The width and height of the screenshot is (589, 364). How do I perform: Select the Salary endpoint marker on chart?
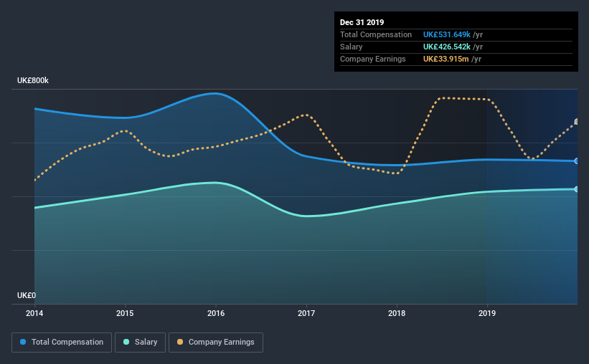point(576,189)
